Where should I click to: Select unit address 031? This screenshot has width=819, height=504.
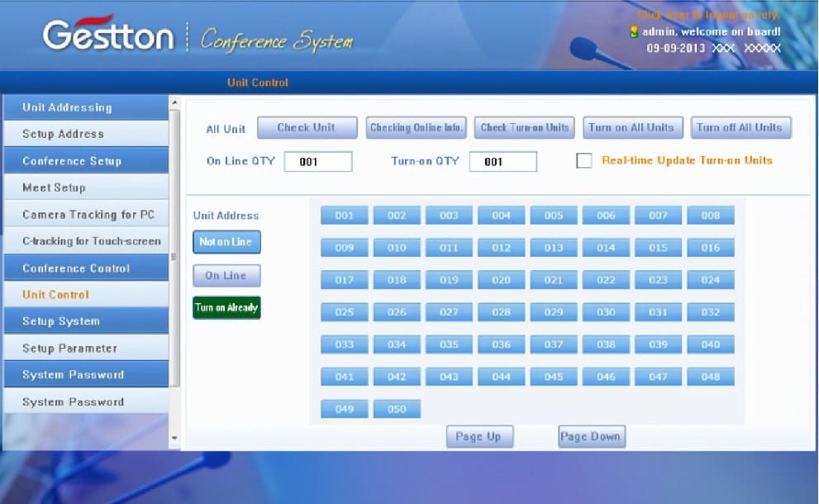tap(658, 312)
